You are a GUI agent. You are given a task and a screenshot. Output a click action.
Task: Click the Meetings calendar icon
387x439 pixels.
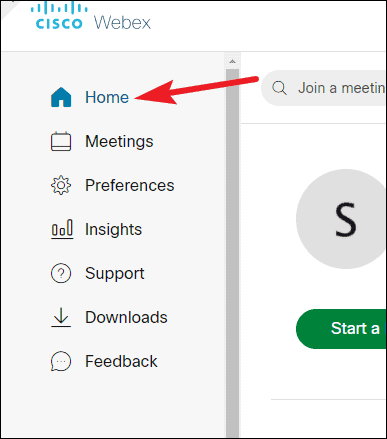point(61,141)
